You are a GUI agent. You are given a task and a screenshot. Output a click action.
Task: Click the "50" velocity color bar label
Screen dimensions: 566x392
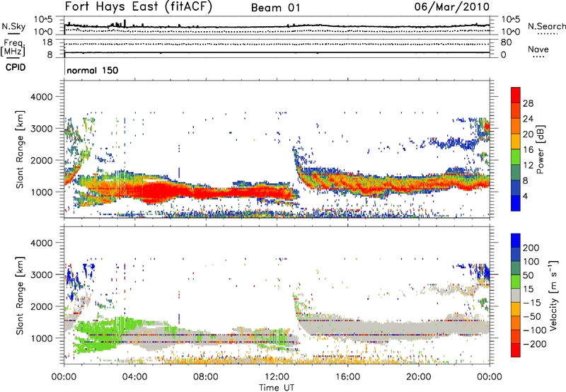pos(528,276)
